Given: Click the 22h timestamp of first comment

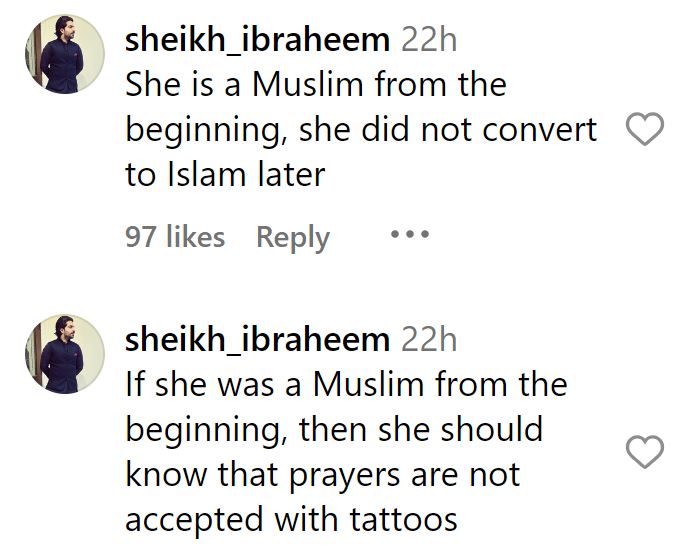Looking at the screenshot, I should click(429, 40).
